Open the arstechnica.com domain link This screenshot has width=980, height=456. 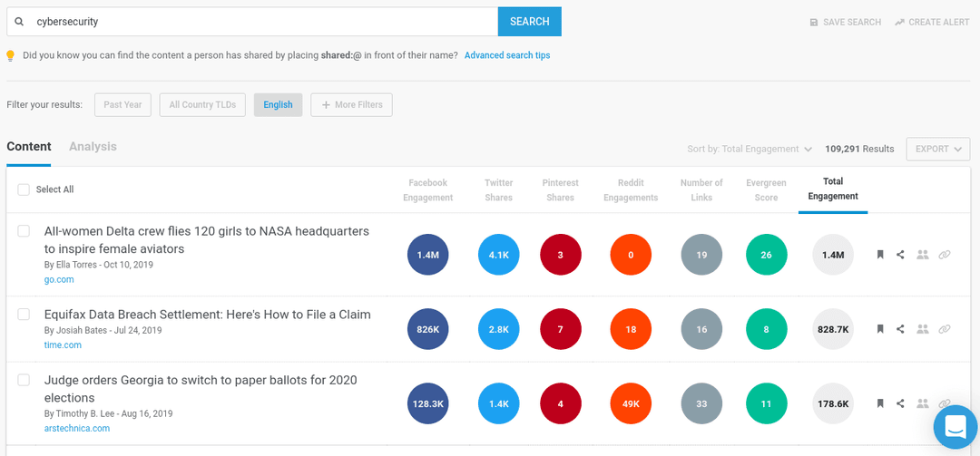[x=77, y=429]
